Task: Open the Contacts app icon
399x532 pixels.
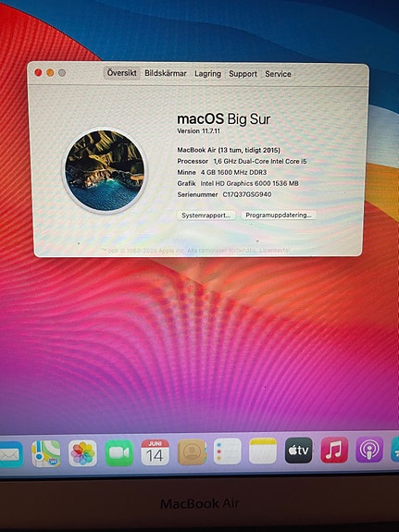Action: coord(192,452)
